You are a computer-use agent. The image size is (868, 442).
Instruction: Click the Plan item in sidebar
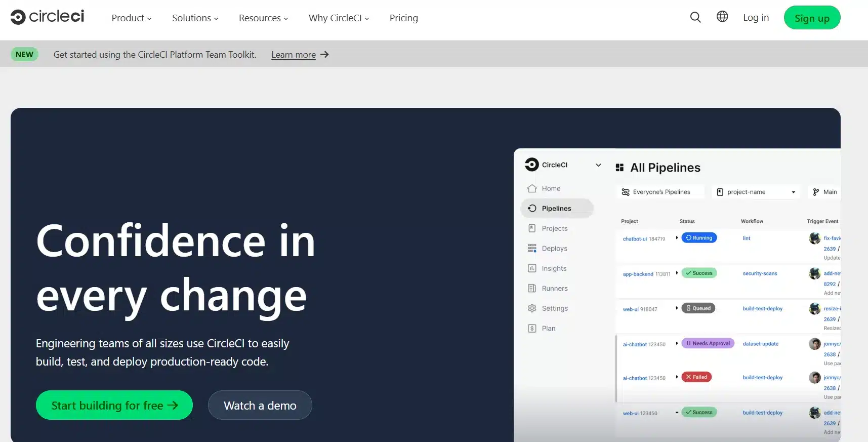(x=549, y=328)
